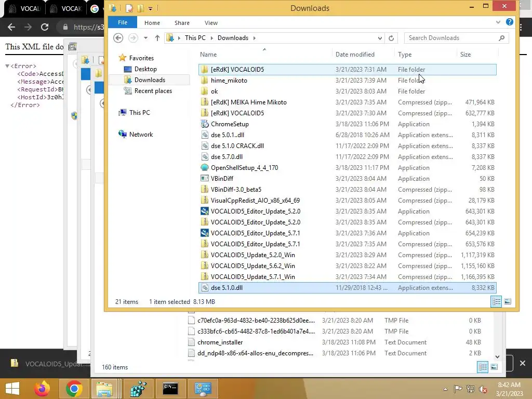This screenshot has height=399, width=532.
Task: Select Recent places under Favorites
Action: (x=153, y=91)
